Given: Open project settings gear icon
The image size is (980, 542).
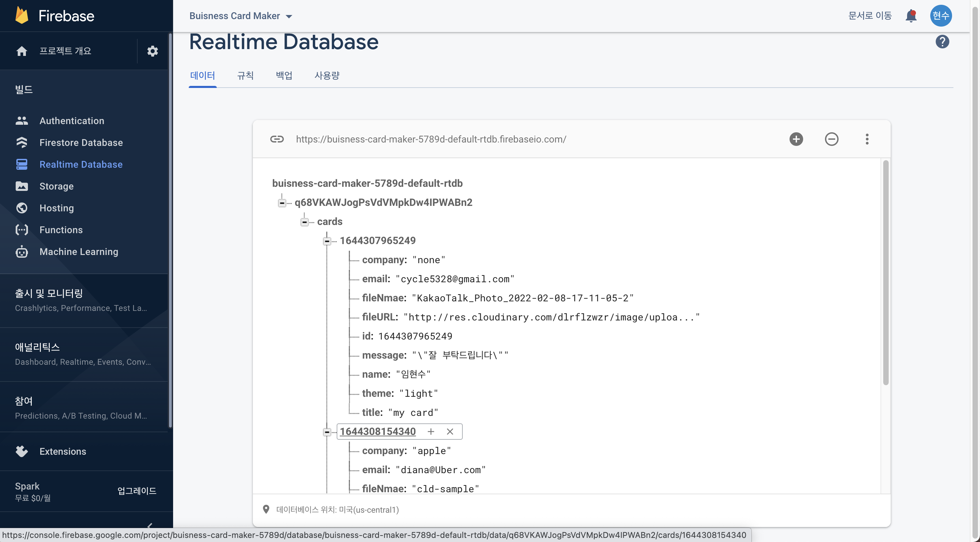Looking at the screenshot, I should pyautogui.click(x=152, y=51).
